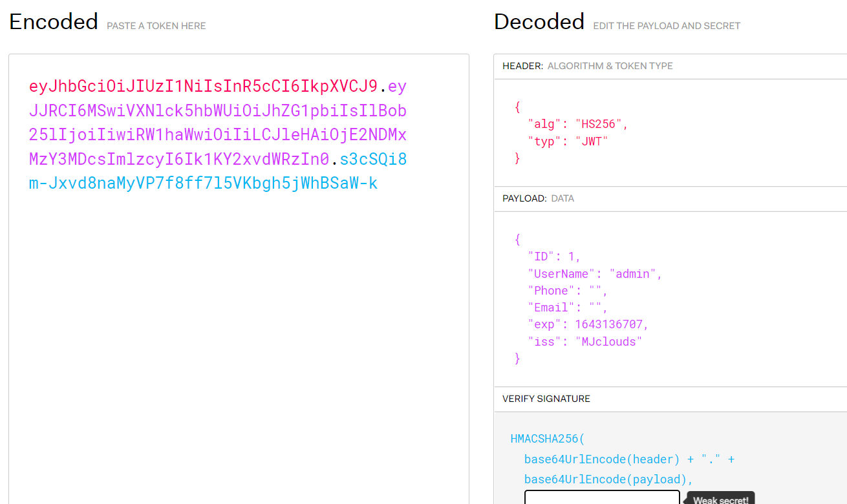Click the "Email" line in the payload editor
The height and width of the screenshot is (504, 847).
[568, 308]
